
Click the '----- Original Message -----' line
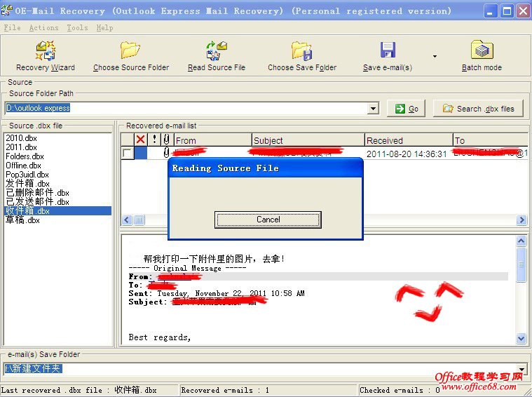[187, 268]
